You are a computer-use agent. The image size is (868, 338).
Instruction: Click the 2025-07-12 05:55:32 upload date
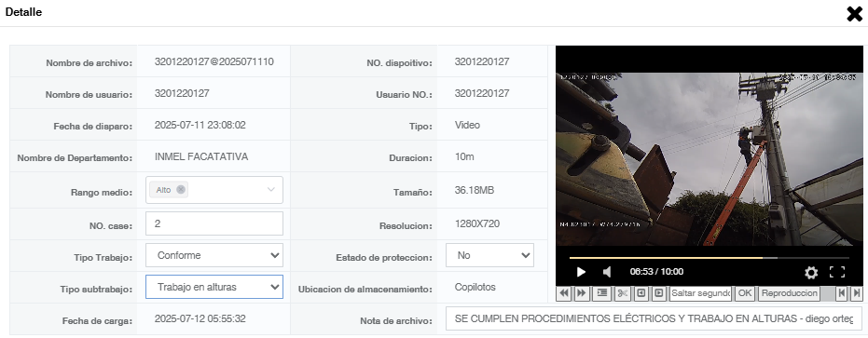200,318
